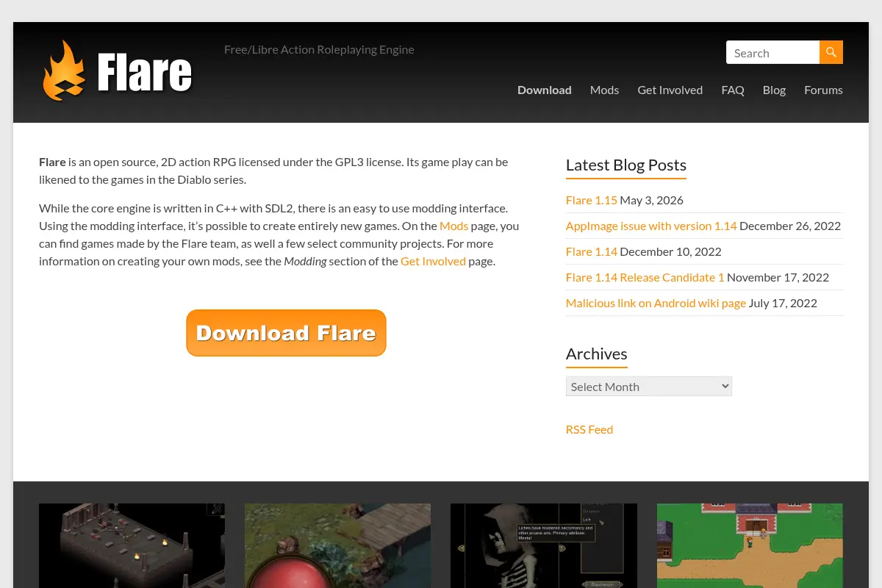The image size is (882, 588).
Task: Follow the Mods link in paragraph
Action: point(453,226)
